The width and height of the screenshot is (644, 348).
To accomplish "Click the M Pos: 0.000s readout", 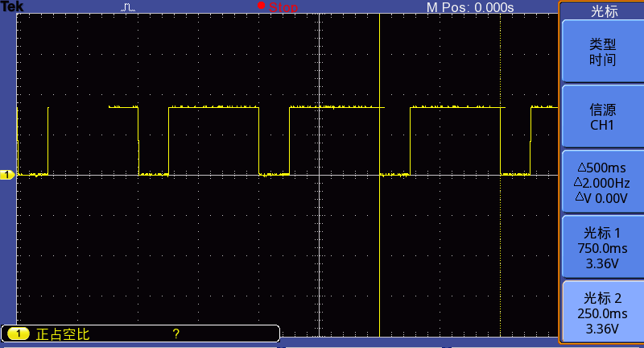I will (x=470, y=7).
